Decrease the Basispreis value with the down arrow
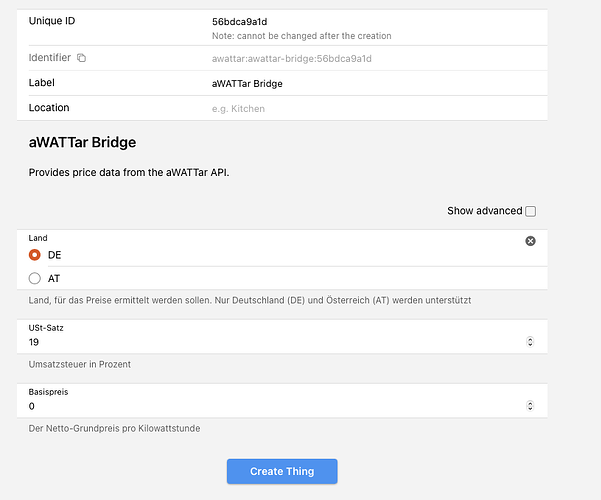601x500 pixels. click(530, 408)
